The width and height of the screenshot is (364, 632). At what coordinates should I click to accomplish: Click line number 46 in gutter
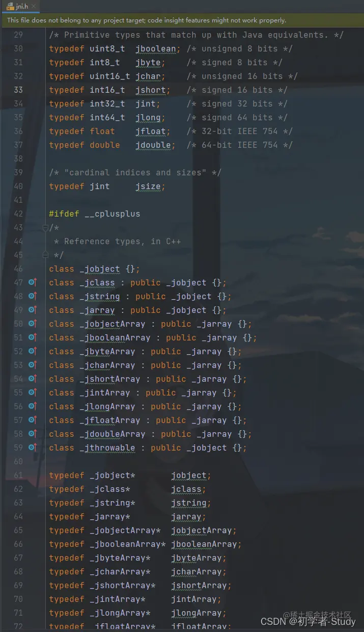[18, 269]
